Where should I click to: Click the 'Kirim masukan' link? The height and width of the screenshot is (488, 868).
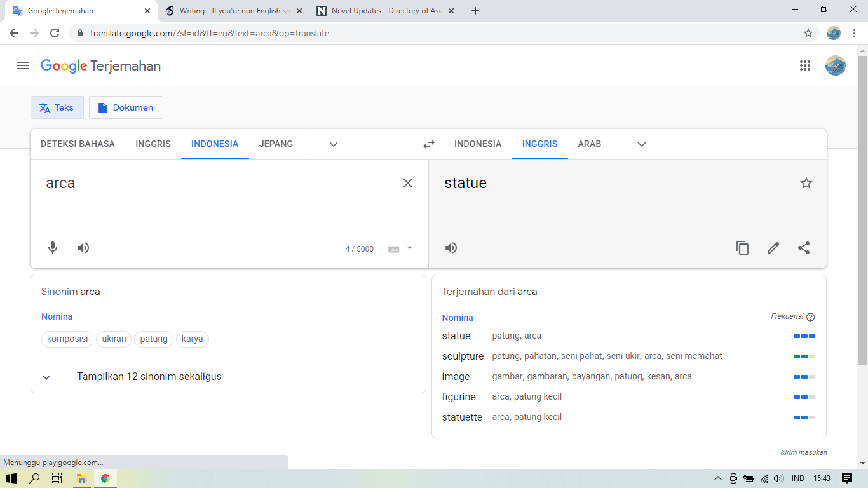point(803,452)
